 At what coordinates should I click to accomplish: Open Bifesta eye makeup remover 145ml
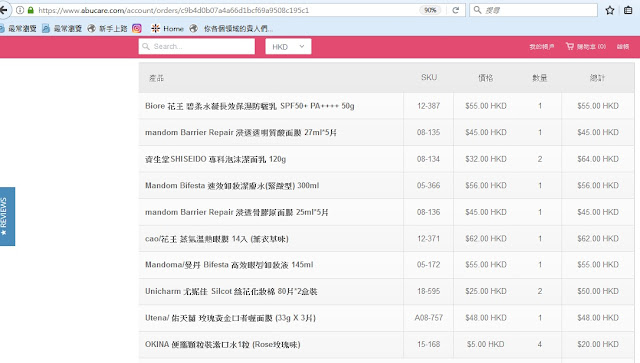[x=229, y=265]
